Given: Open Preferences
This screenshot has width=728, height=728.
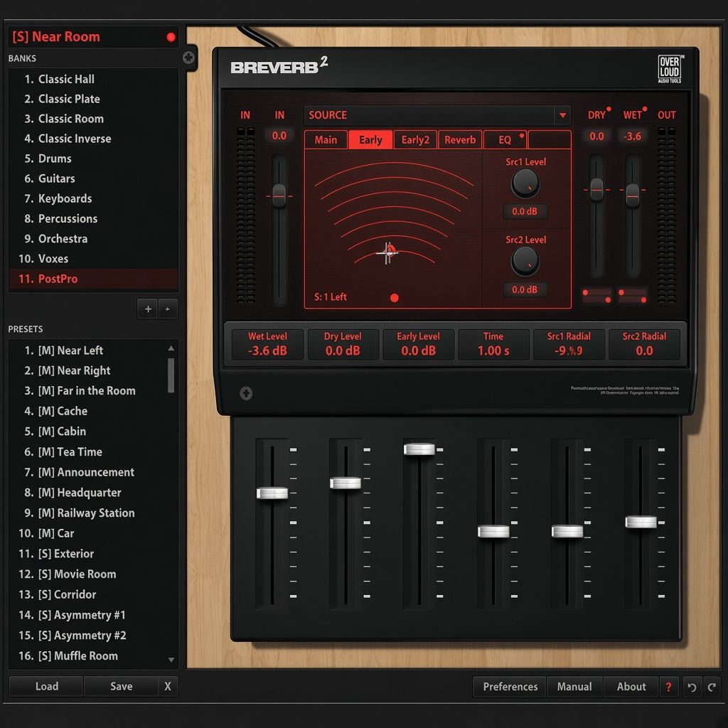Looking at the screenshot, I should point(510,687).
